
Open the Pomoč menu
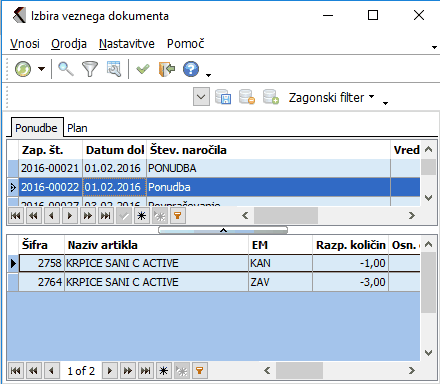pyautogui.click(x=186, y=44)
